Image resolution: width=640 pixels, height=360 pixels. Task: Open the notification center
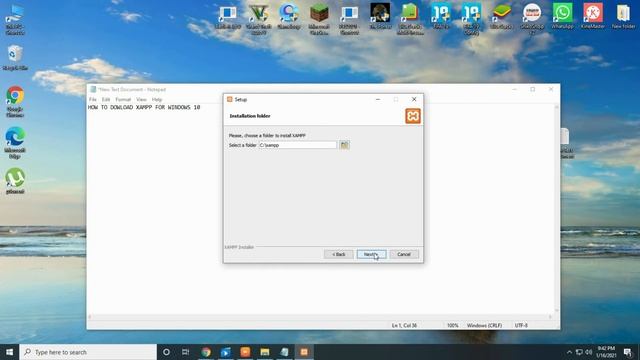(628, 352)
